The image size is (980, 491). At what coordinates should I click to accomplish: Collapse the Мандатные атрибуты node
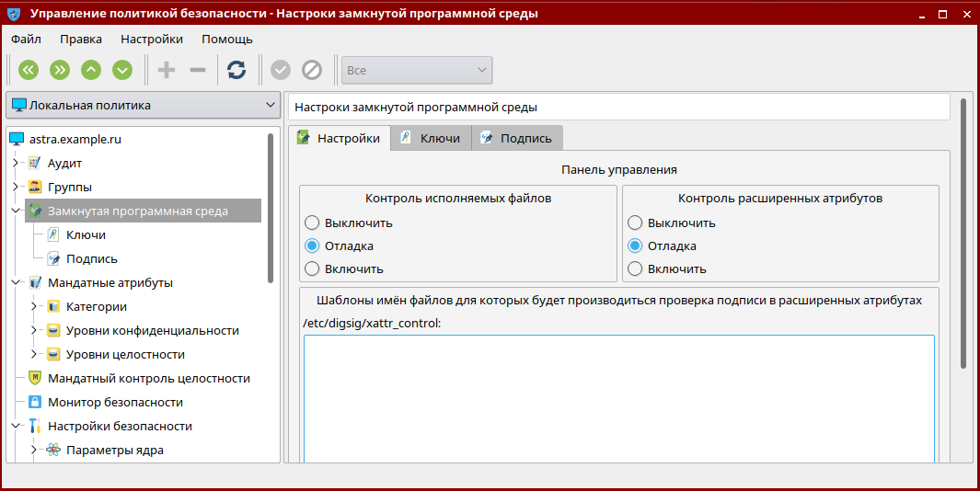(x=17, y=282)
